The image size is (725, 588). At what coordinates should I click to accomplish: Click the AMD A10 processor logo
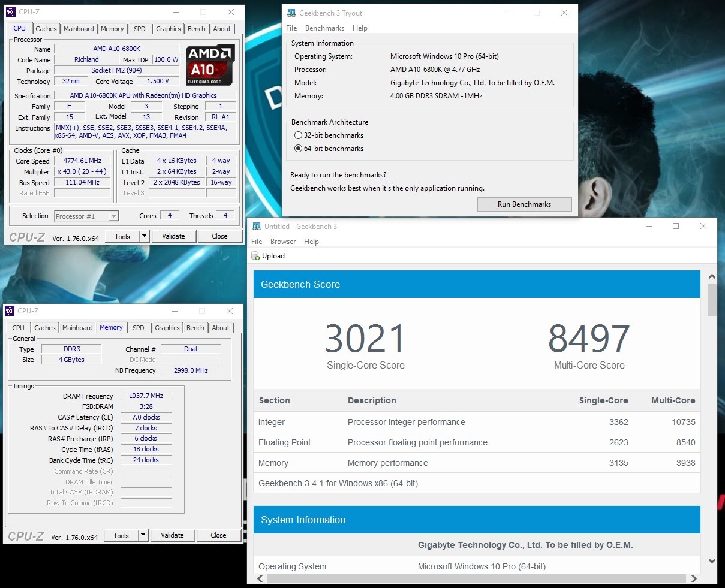209,65
